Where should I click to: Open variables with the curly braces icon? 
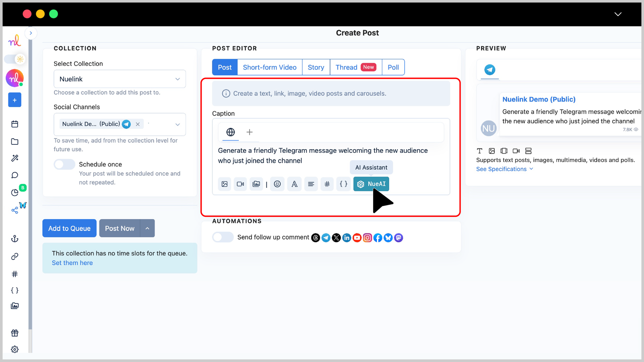click(x=343, y=184)
